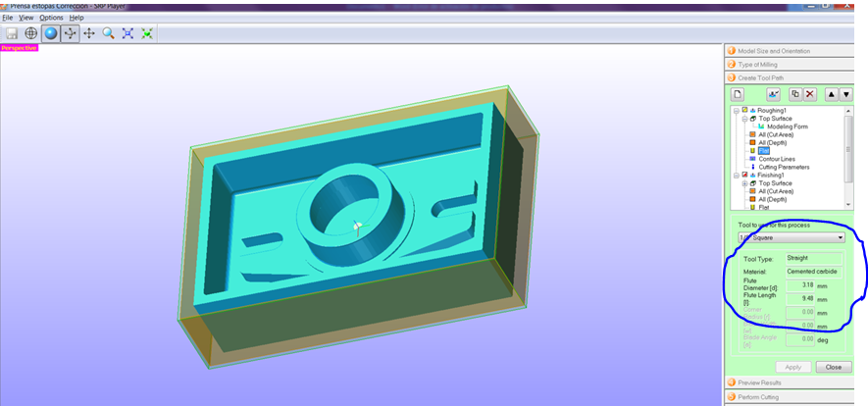
Task: Switch to wireframe globe view mode
Action: 31,33
